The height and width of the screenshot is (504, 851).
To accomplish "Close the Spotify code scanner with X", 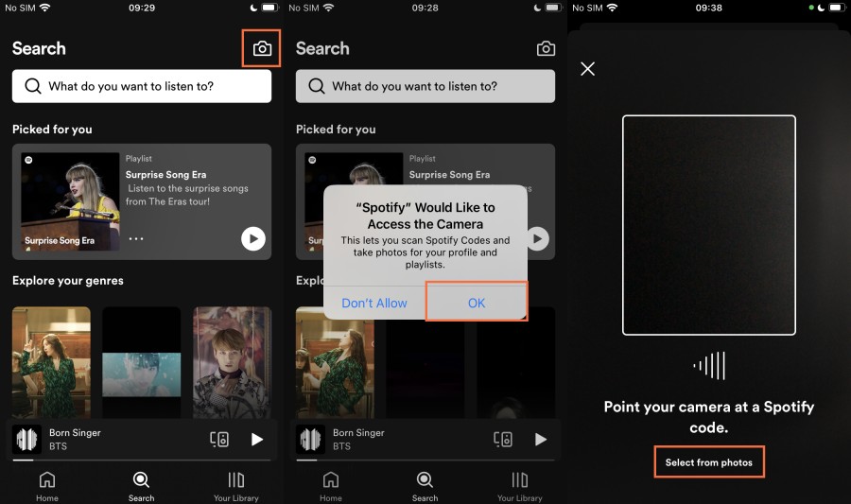I will point(588,69).
